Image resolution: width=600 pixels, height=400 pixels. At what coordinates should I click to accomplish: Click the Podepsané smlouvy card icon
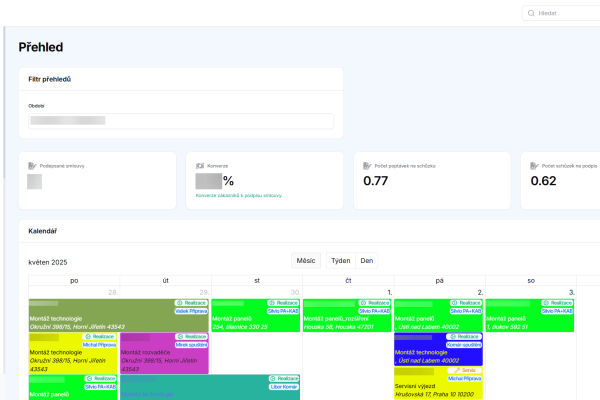[32, 166]
